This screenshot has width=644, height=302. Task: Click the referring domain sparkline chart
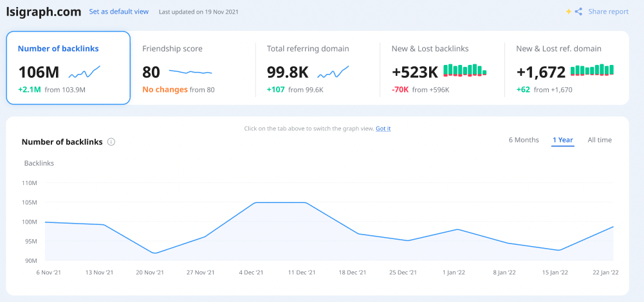(x=333, y=71)
